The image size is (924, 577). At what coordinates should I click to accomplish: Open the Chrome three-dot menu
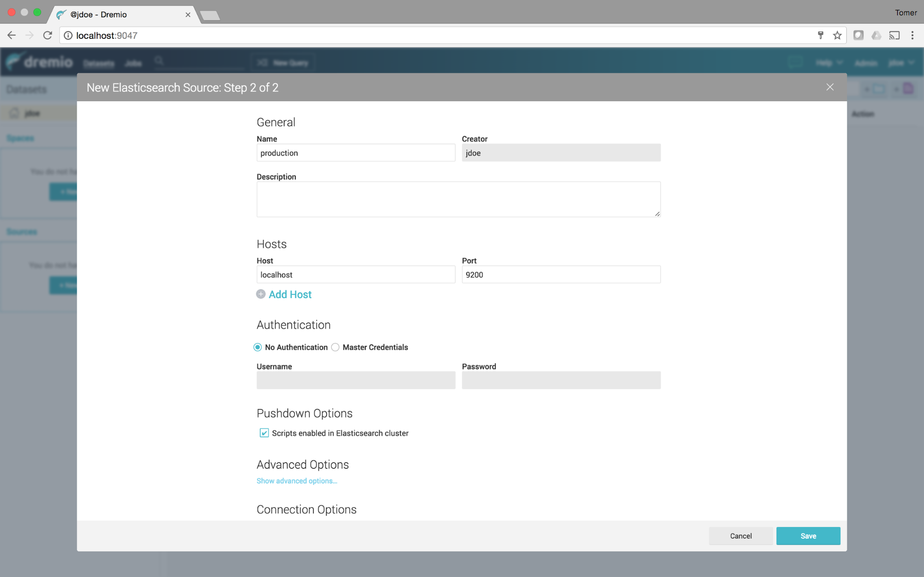click(912, 36)
